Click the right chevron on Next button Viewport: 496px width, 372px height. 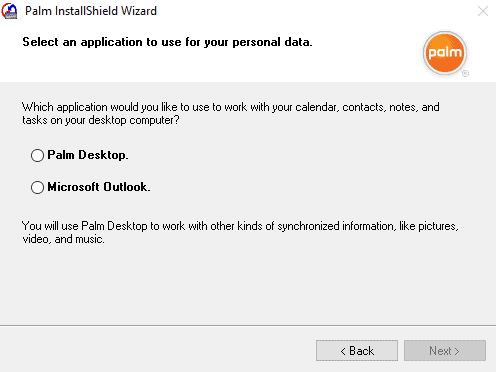point(457,351)
